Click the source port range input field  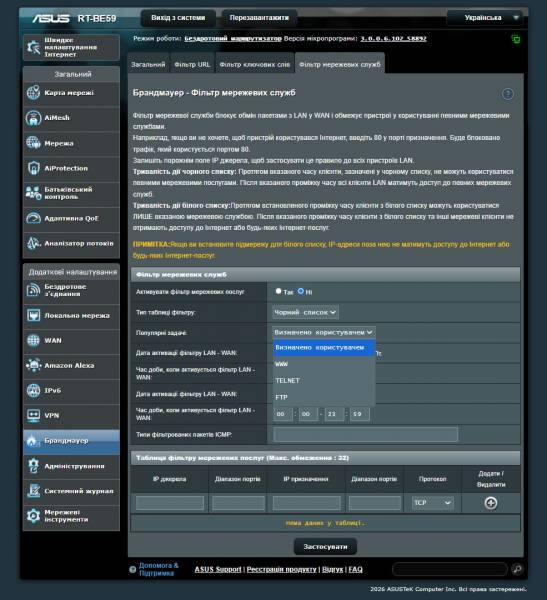pyautogui.click(x=238, y=503)
